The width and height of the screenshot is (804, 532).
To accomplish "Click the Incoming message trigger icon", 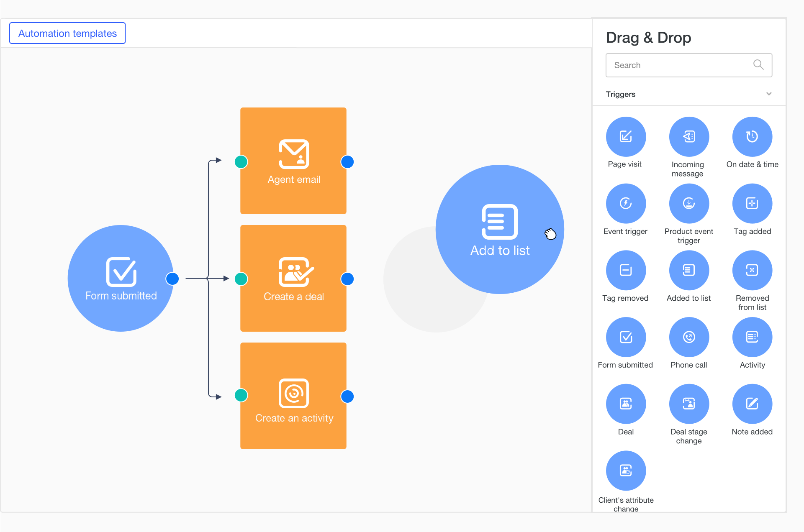I will pyautogui.click(x=689, y=137).
